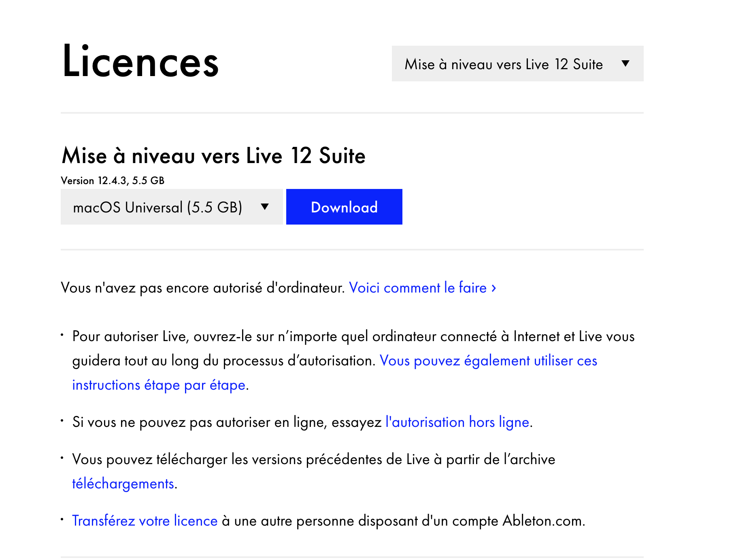Click the blue Download button
736x560 pixels.
point(344,207)
